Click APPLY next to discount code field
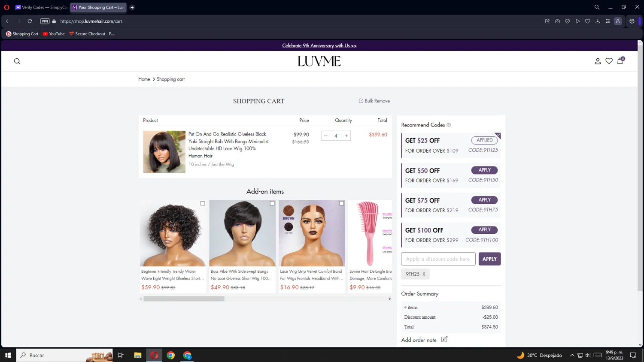 (x=489, y=259)
